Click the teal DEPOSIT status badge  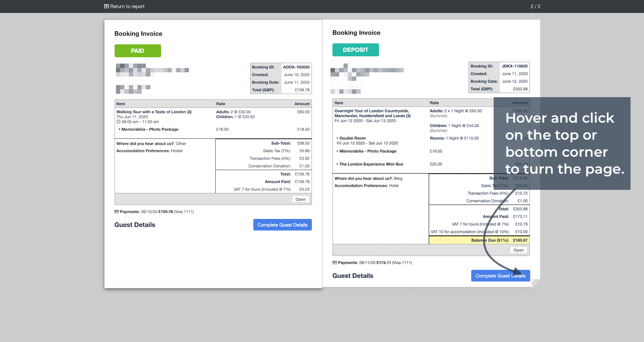355,50
